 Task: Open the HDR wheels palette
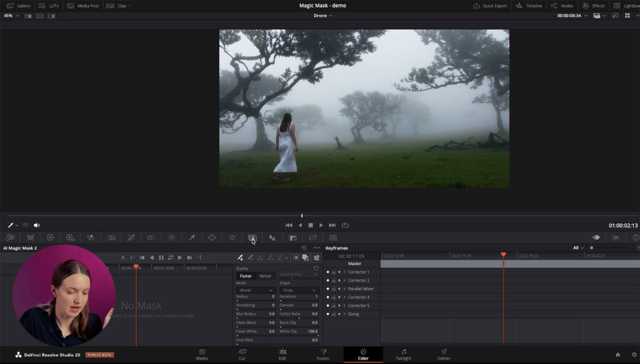coord(70,237)
